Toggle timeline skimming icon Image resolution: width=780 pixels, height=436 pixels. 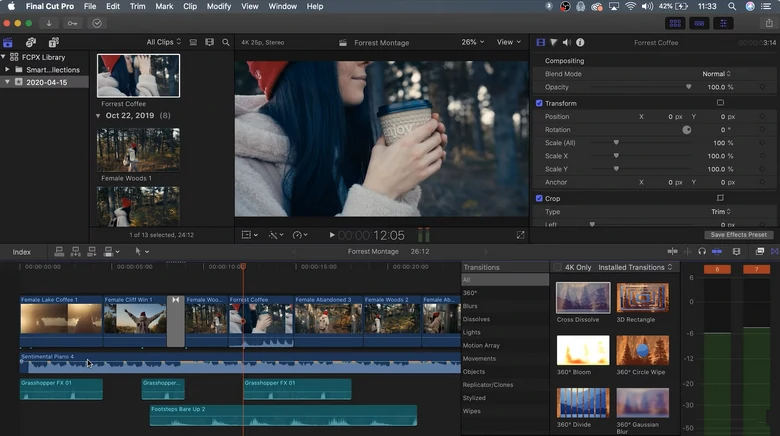coord(672,252)
